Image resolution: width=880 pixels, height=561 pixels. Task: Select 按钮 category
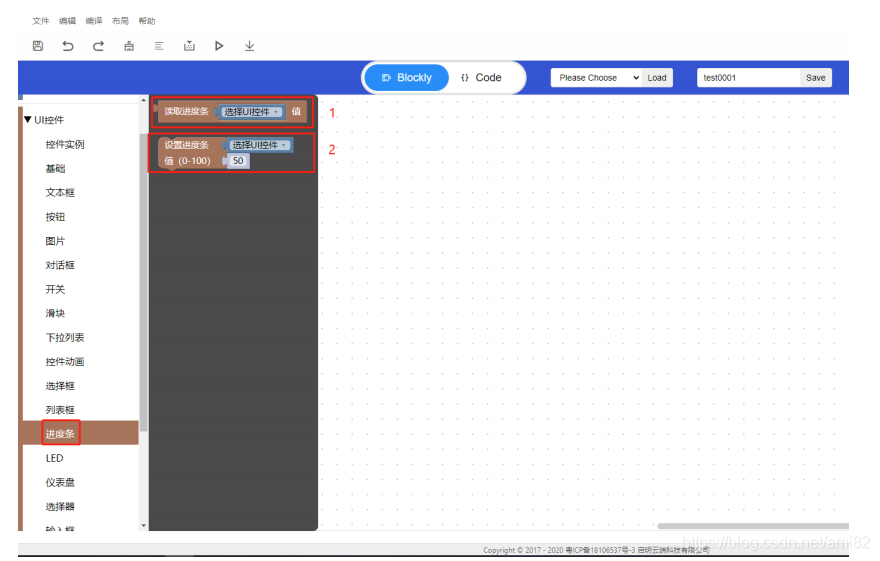coord(55,217)
